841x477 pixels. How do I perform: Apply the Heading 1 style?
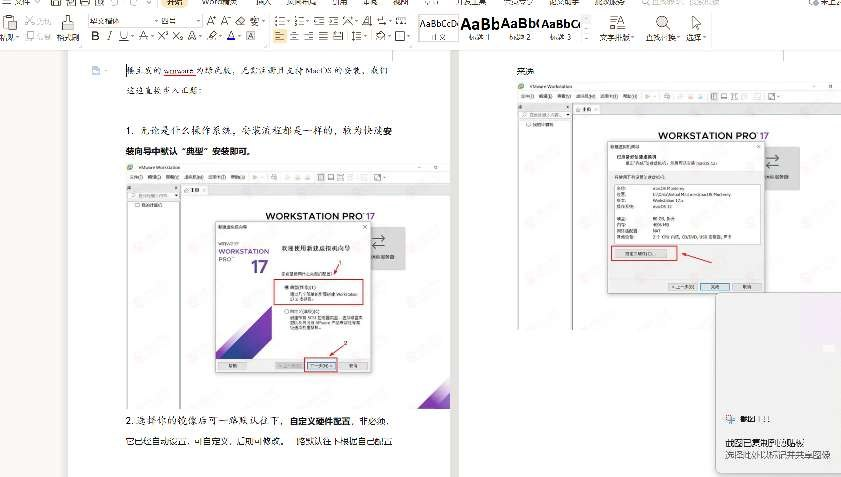pyautogui.click(x=479, y=28)
